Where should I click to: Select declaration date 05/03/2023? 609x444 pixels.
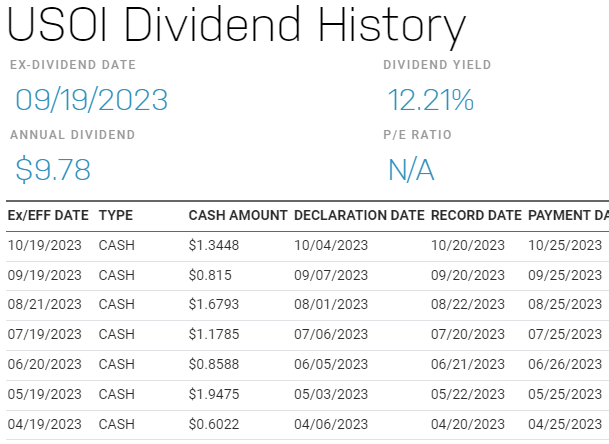point(331,394)
